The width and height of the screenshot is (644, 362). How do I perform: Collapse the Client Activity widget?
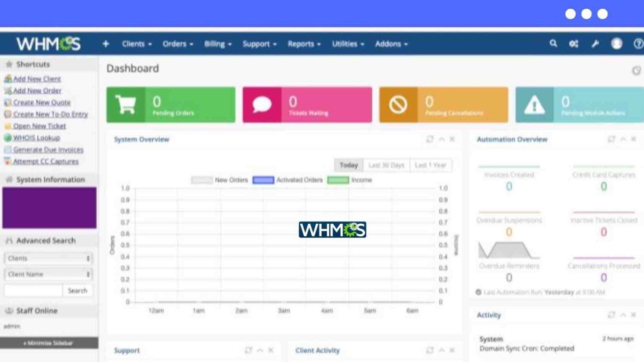click(441, 350)
